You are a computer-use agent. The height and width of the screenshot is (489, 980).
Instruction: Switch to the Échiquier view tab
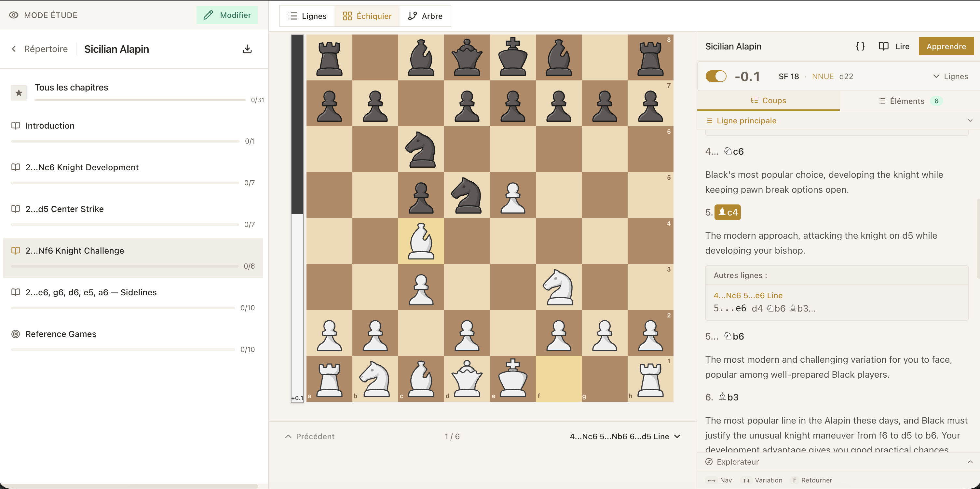click(x=367, y=16)
